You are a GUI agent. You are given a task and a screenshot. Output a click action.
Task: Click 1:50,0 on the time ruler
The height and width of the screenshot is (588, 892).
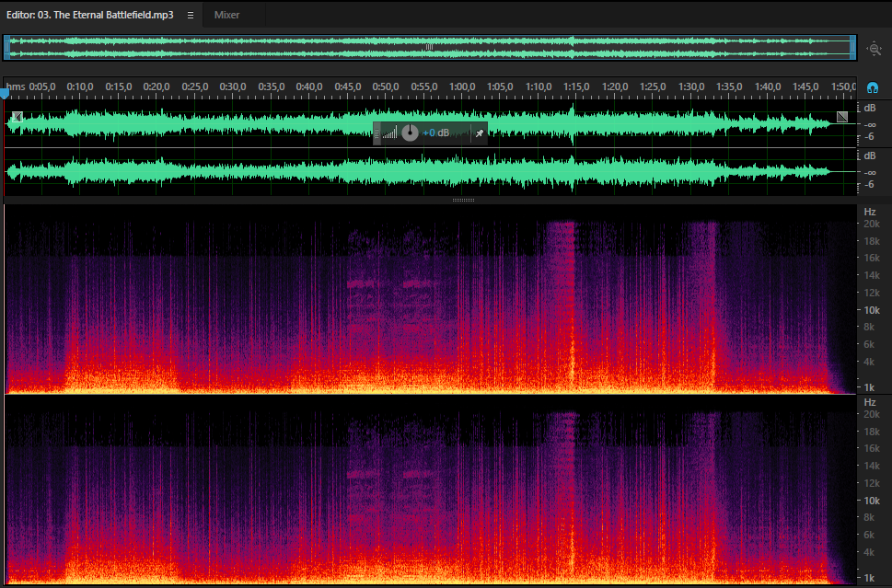pos(843,87)
